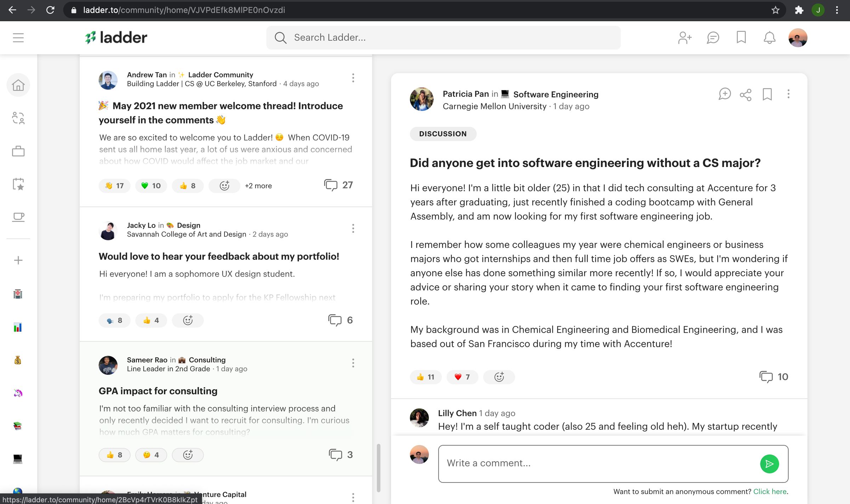Viewport: 850px width, 504px height.
Task: Open the three-dot menu on Jacky Lo's post
Action: pos(353,228)
